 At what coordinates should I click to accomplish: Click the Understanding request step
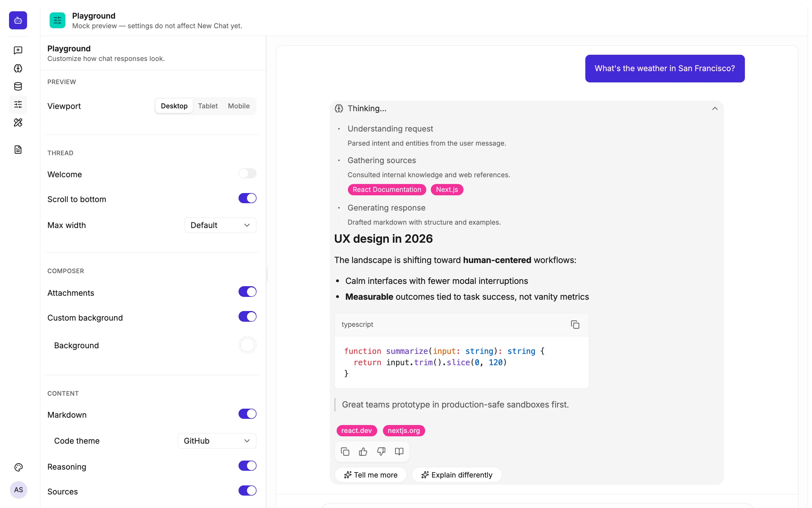coord(390,129)
